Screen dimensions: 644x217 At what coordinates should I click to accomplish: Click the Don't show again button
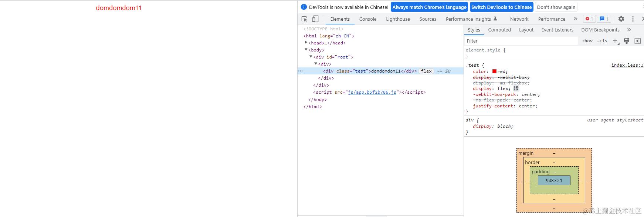click(x=556, y=7)
